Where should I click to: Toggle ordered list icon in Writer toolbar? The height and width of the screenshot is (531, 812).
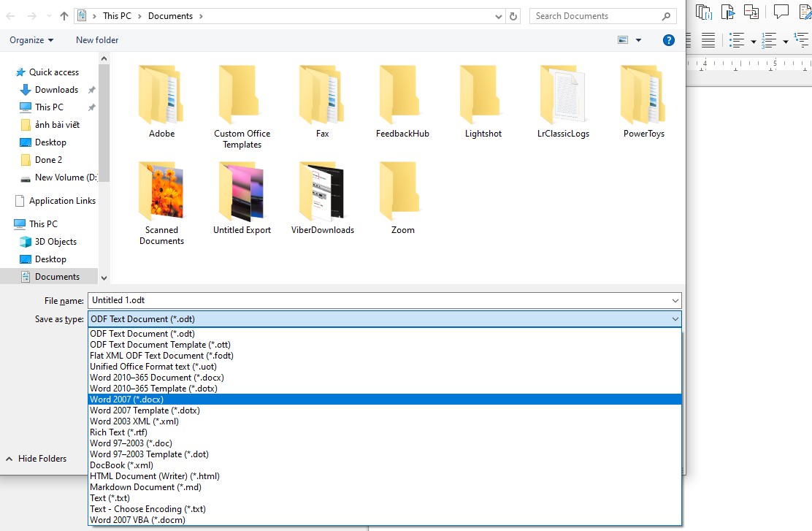click(769, 40)
